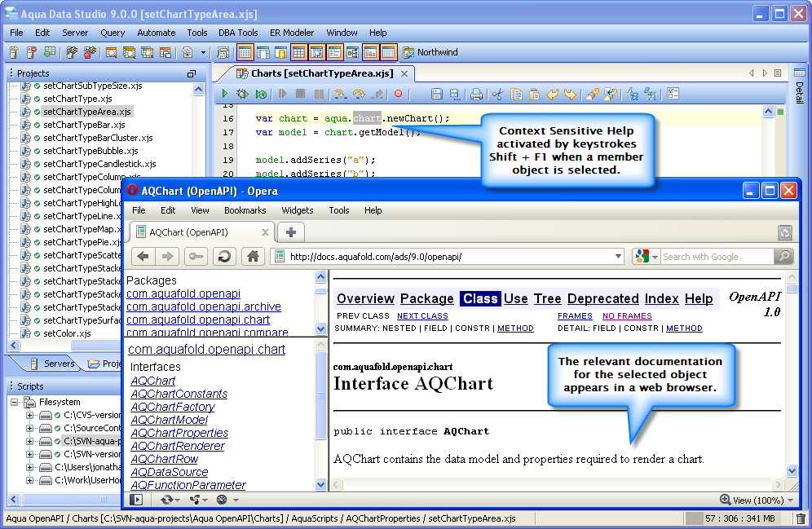The width and height of the screenshot is (812, 529).
Task: Click the highlighter marker icon
Action: pyautogui.click(x=593, y=94)
